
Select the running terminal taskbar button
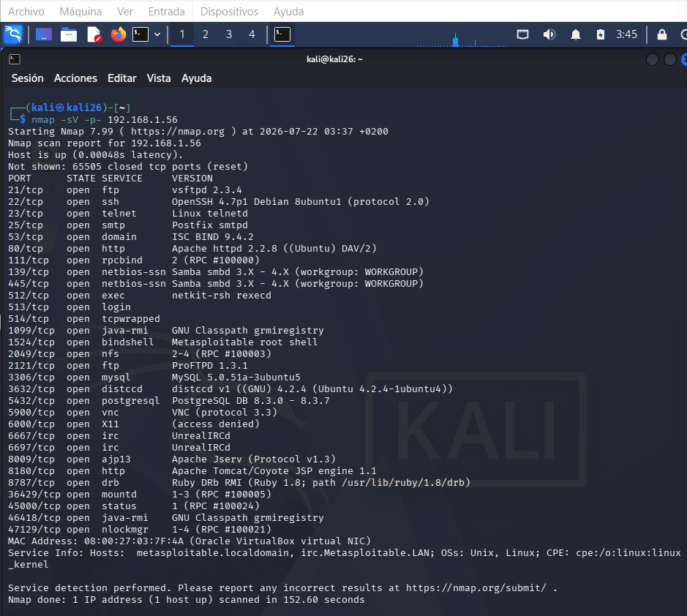tap(282, 34)
